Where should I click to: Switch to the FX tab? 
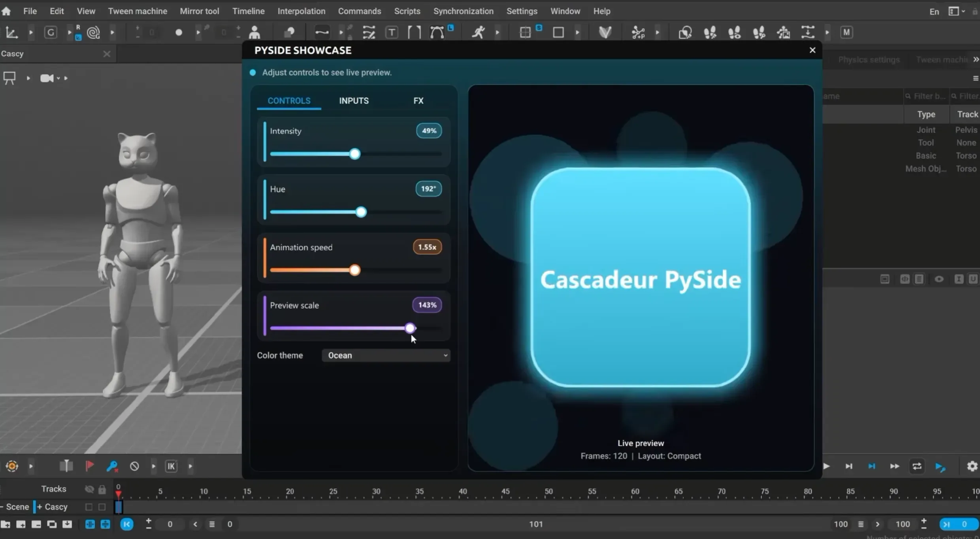418,101
